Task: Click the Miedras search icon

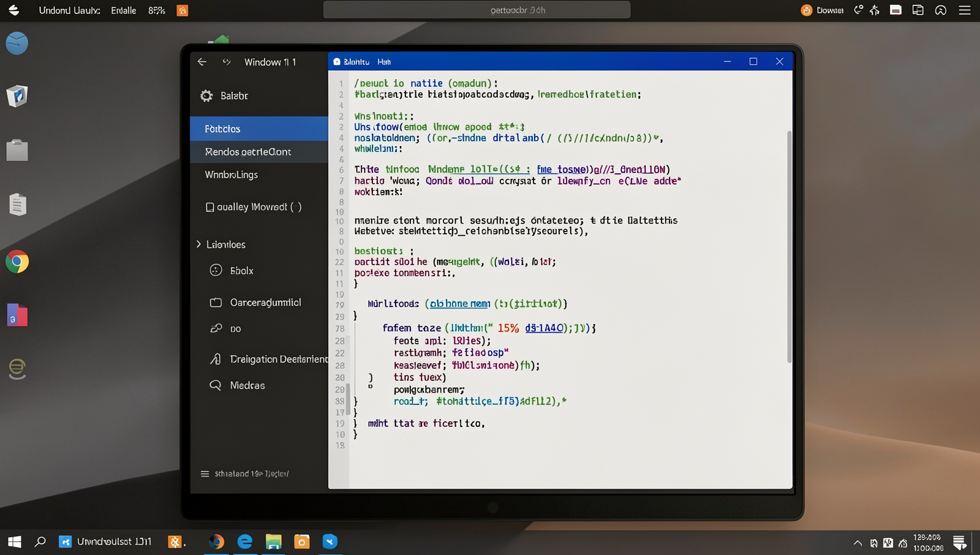Action: point(216,385)
